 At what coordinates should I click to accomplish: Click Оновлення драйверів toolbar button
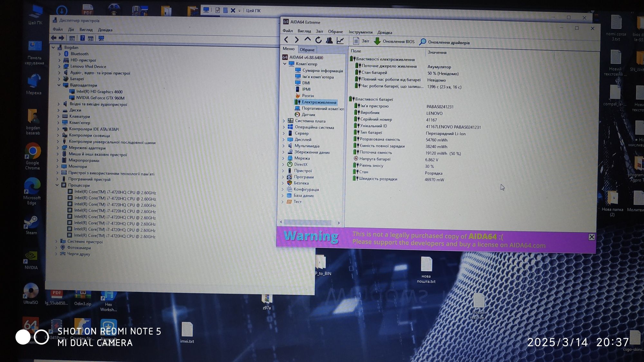pos(445,42)
